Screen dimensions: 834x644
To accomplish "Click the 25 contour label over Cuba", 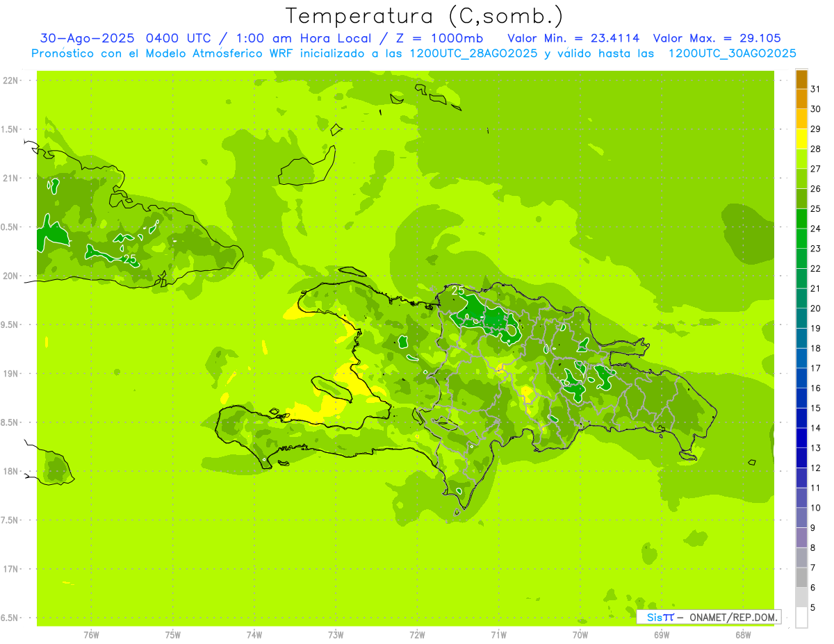I will 130,259.
